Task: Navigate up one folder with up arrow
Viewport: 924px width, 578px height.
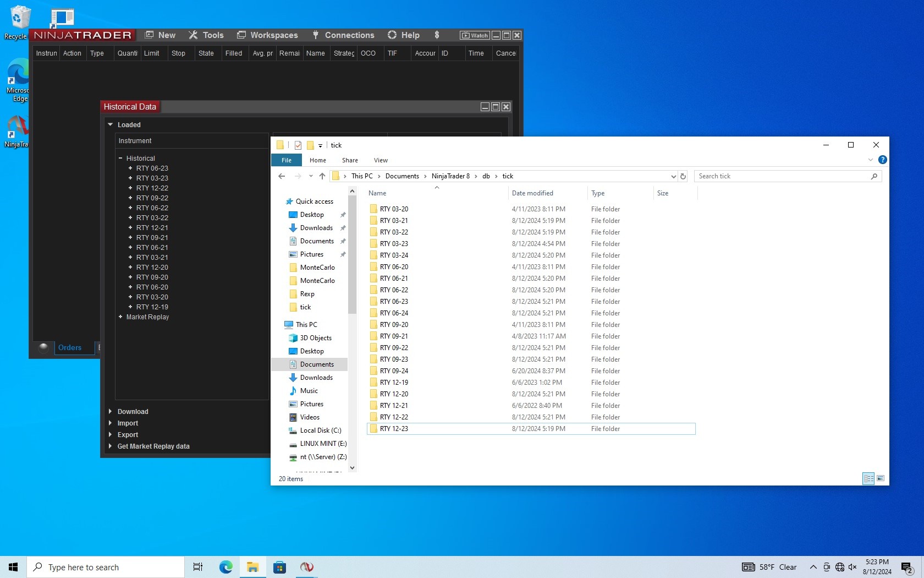Action: click(x=322, y=176)
